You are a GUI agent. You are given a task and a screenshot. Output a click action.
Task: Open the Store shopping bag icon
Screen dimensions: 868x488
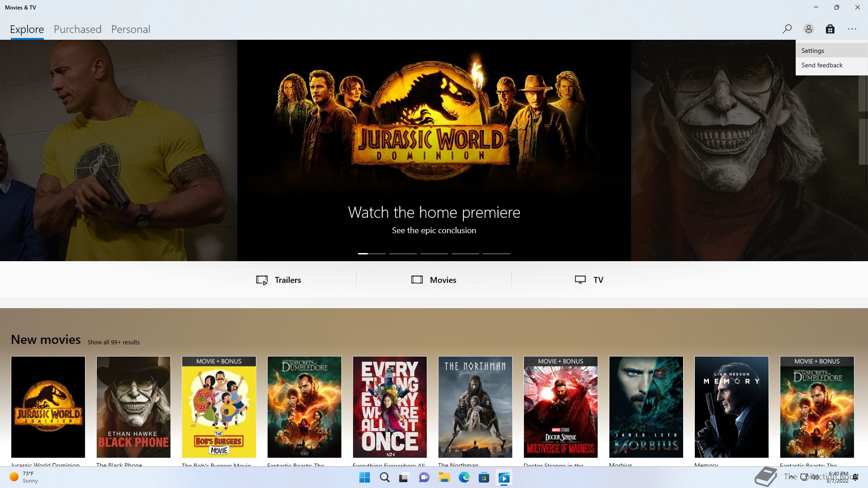point(830,29)
